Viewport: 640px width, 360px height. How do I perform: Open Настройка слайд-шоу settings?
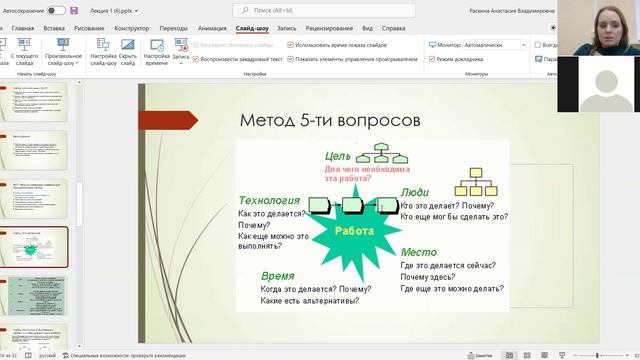(x=103, y=51)
